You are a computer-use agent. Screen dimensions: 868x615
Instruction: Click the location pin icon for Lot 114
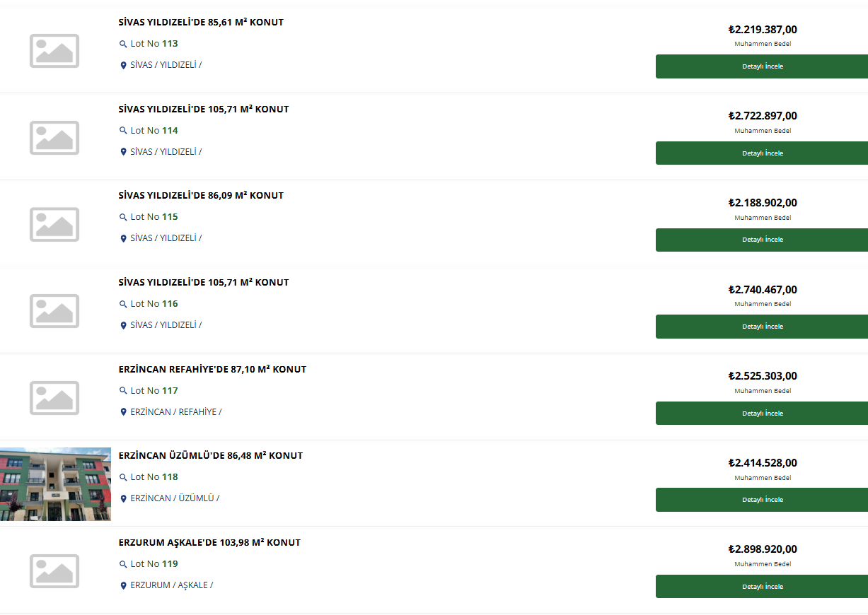(x=123, y=152)
